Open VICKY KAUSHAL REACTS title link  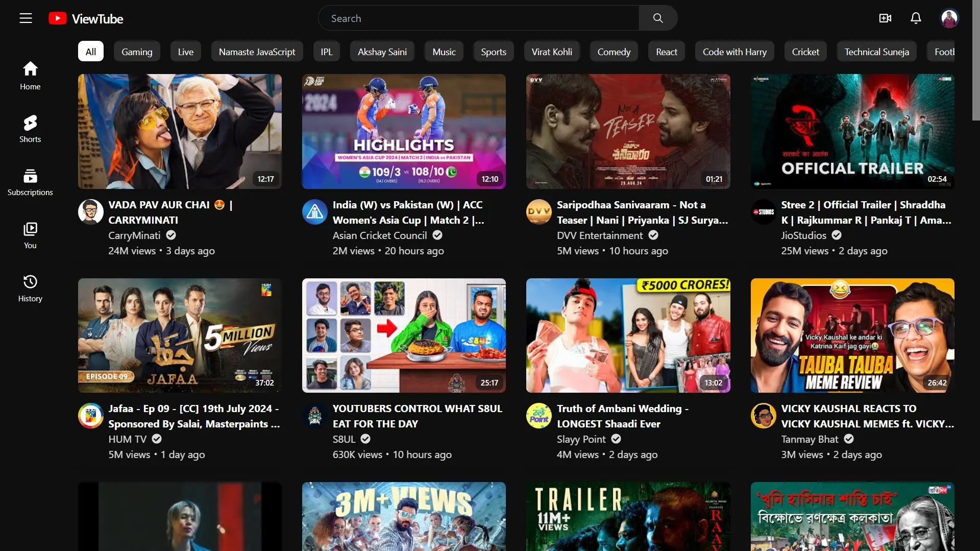867,416
